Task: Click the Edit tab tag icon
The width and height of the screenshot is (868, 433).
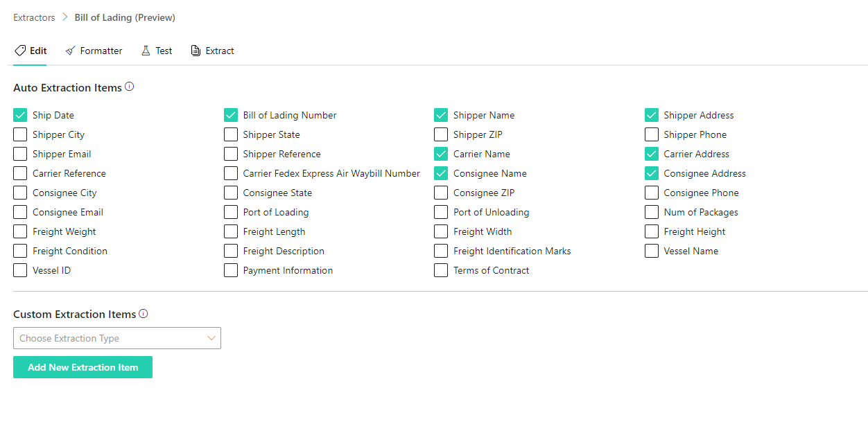Action: click(x=20, y=51)
